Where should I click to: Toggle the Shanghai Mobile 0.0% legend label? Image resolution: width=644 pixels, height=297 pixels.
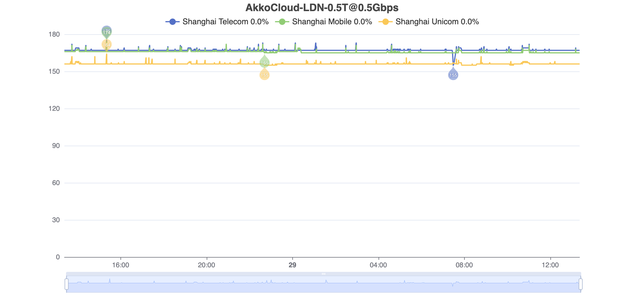point(332,22)
